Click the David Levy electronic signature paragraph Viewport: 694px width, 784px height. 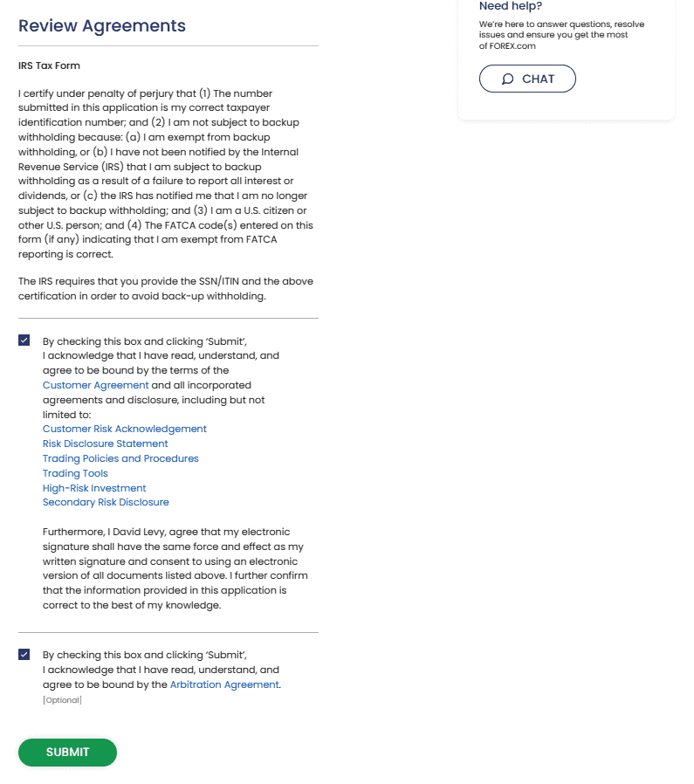click(175, 568)
